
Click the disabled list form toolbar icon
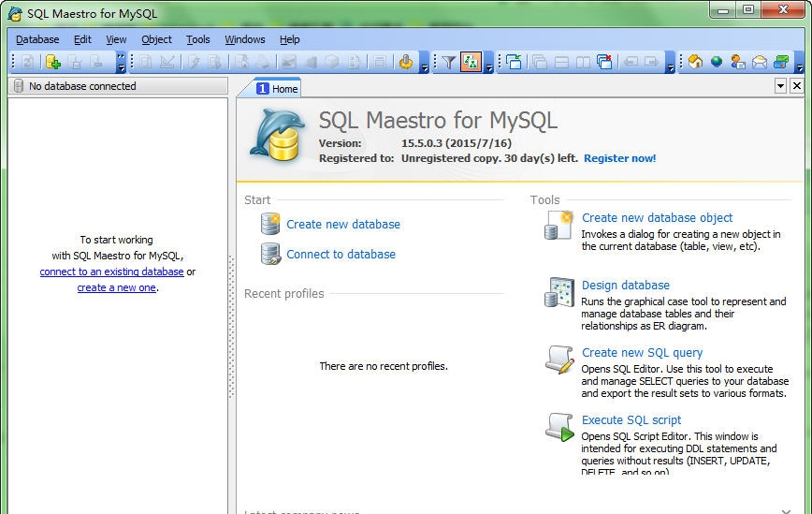point(380,62)
